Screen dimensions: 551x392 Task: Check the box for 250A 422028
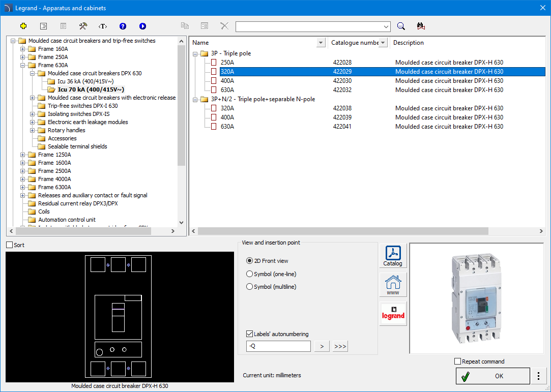pyautogui.click(x=214, y=63)
